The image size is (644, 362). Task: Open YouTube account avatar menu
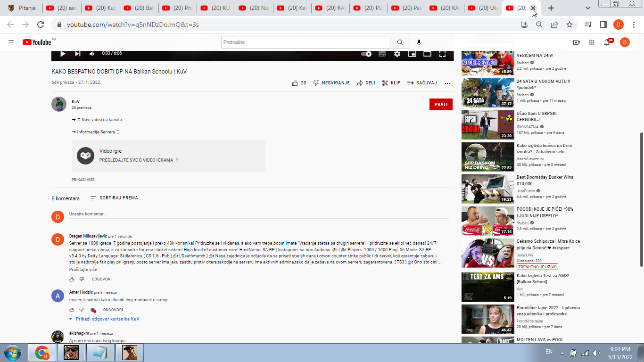coord(625,42)
